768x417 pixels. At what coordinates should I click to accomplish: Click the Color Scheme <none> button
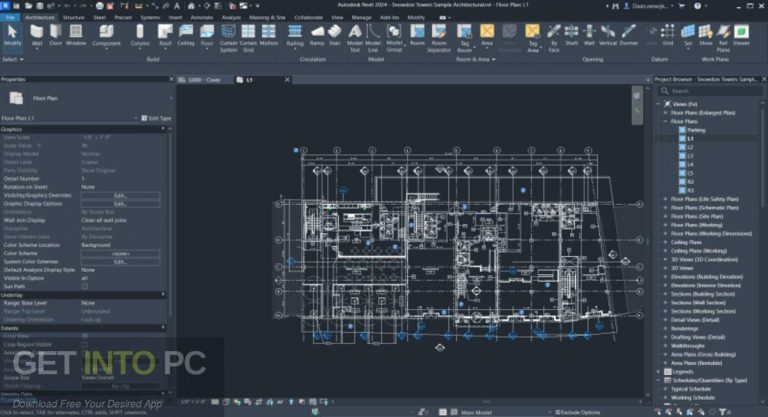120,253
